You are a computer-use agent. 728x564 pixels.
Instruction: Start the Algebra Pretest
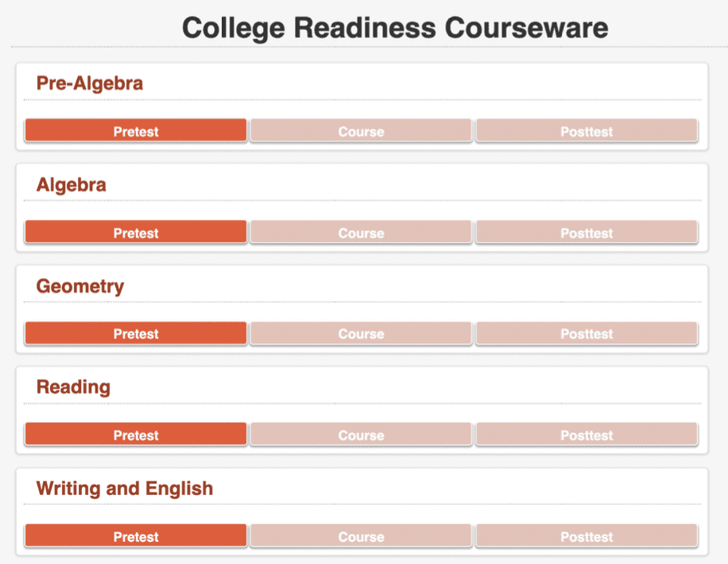coord(136,233)
